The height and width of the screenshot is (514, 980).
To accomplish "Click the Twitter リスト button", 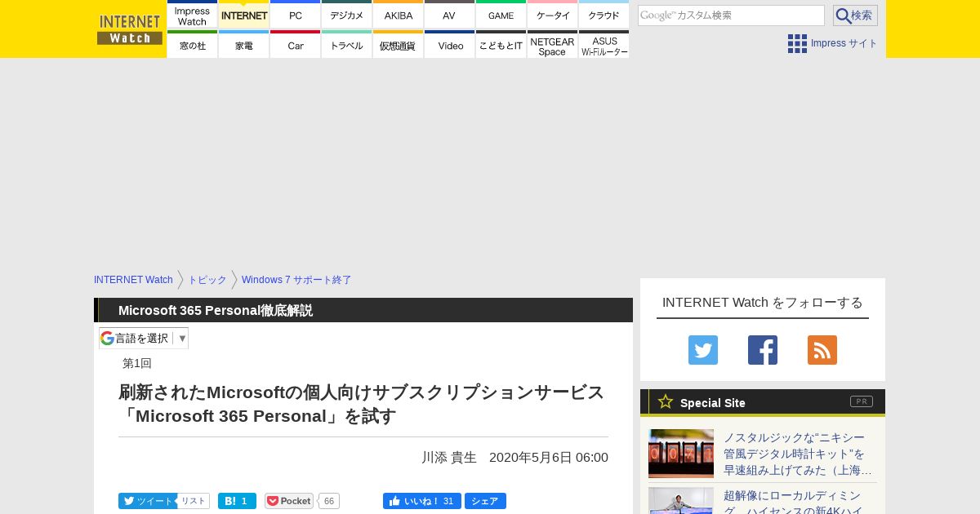I will 193,501.
